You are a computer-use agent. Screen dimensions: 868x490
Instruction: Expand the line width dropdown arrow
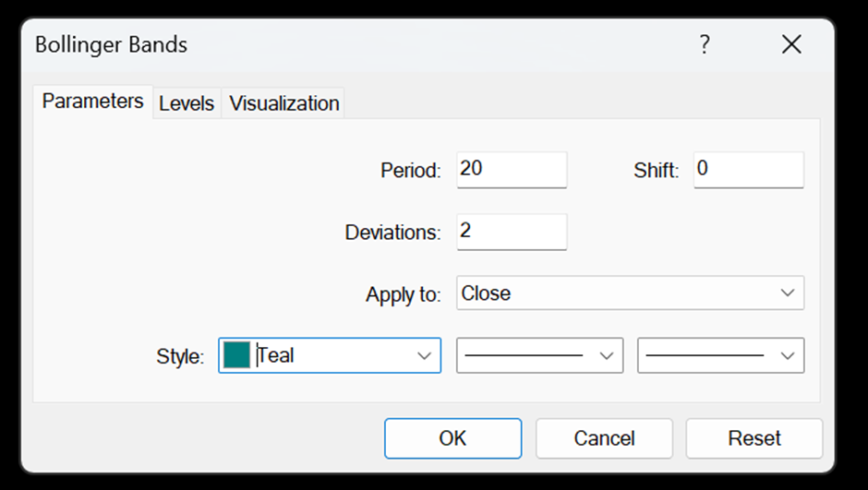(788, 355)
